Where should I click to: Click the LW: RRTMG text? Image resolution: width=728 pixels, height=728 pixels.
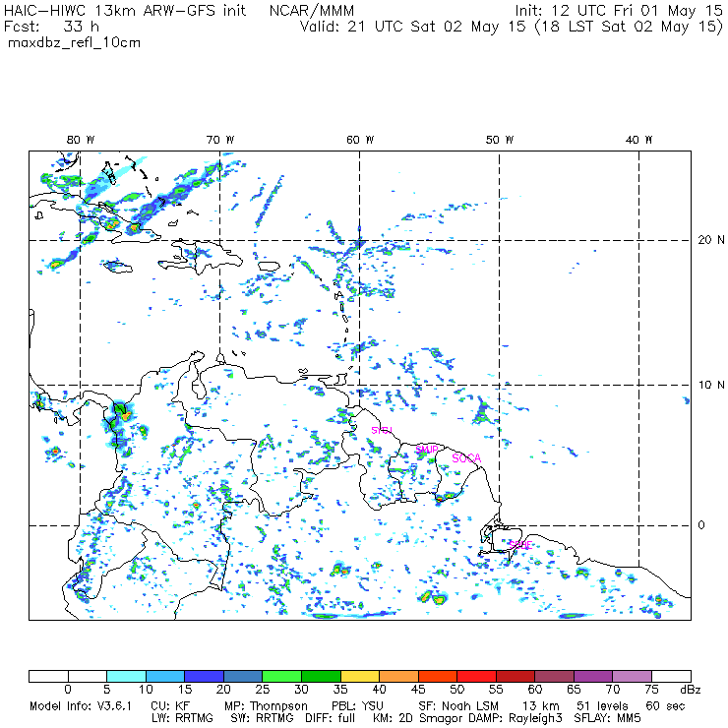[x=182, y=718]
